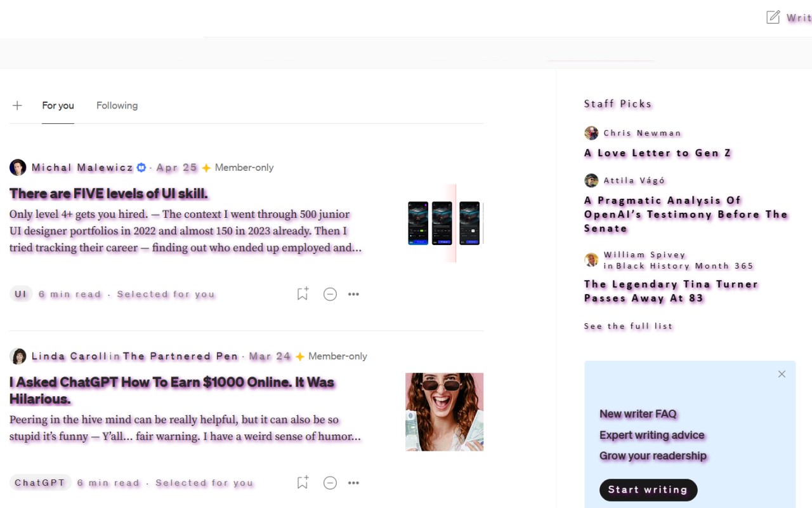This screenshot has width=812, height=508.
Task: Open Black History Month 365 publication
Action: [684, 266]
